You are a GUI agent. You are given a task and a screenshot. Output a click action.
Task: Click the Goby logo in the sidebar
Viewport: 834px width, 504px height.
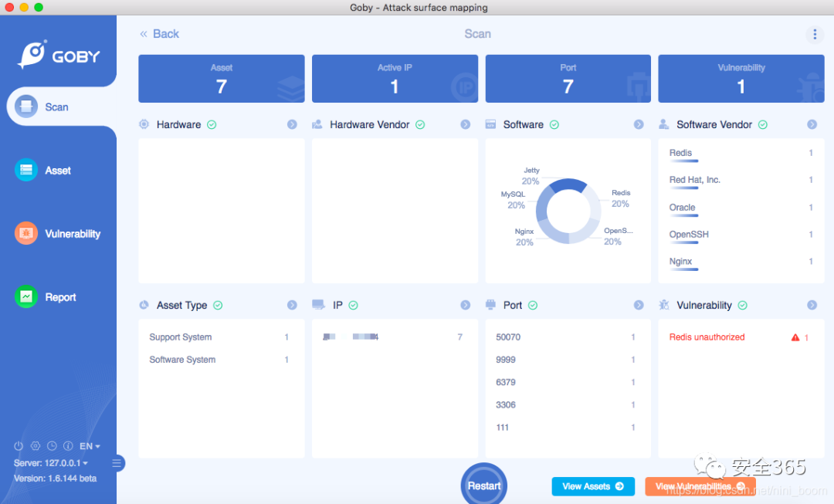tap(59, 55)
